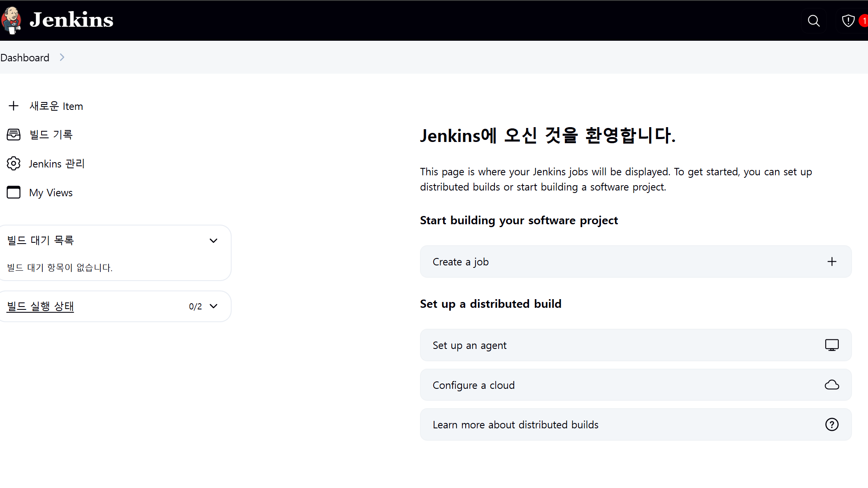Click the monitor icon on Set up an agent
Screen dimensions: 868x488
[831, 345]
